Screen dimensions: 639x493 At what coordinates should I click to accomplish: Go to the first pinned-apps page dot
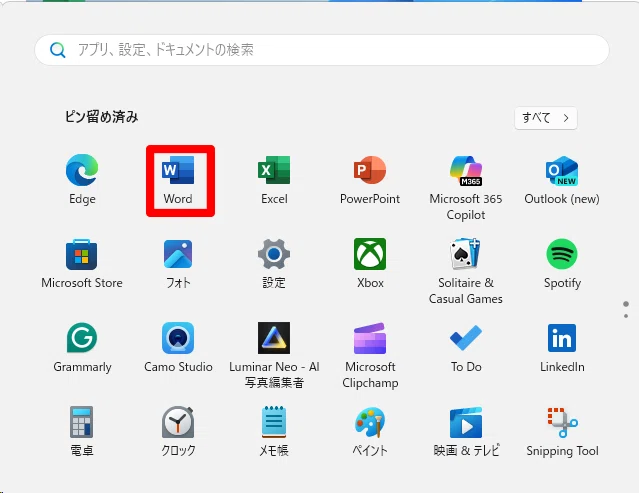coord(626,304)
